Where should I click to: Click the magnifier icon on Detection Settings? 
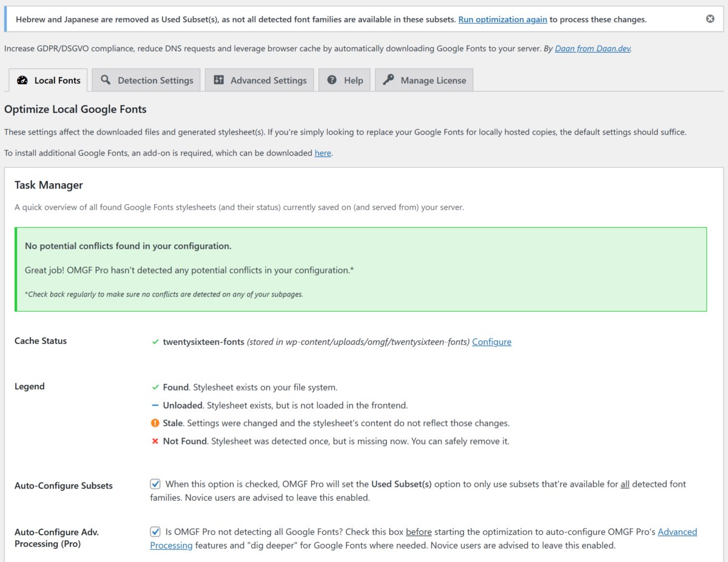106,80
